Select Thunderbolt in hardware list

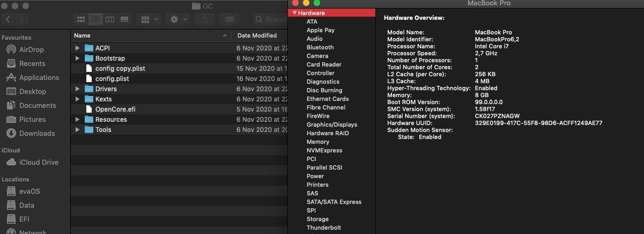[324, 228]
